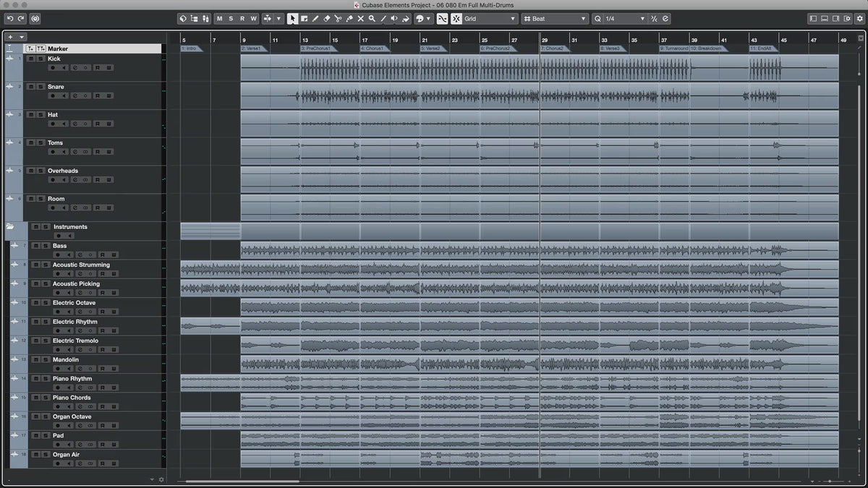Collapse the Instruments folder track
Screen dimensions: 868x488
(x=10, y=227)
